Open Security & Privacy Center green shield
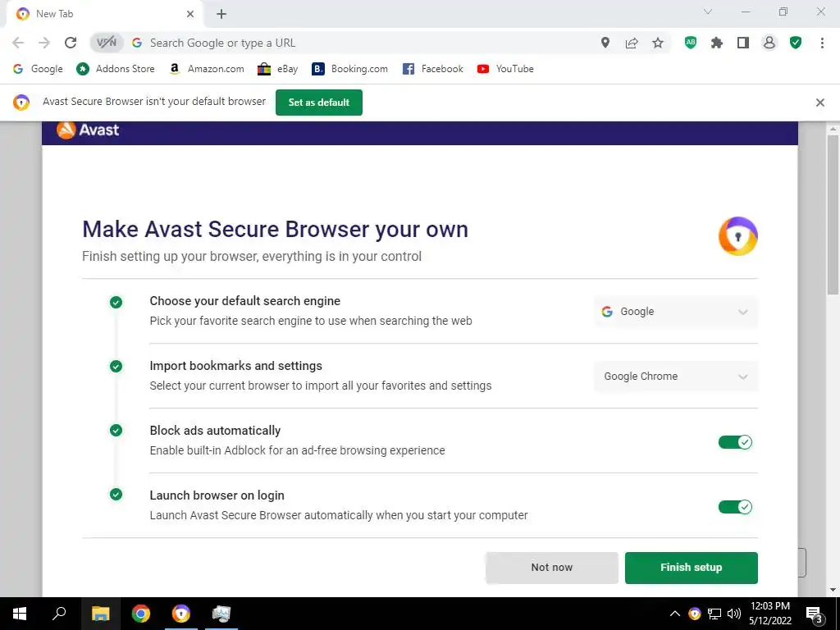The image size is (840, 630). [x=796, y=43]
